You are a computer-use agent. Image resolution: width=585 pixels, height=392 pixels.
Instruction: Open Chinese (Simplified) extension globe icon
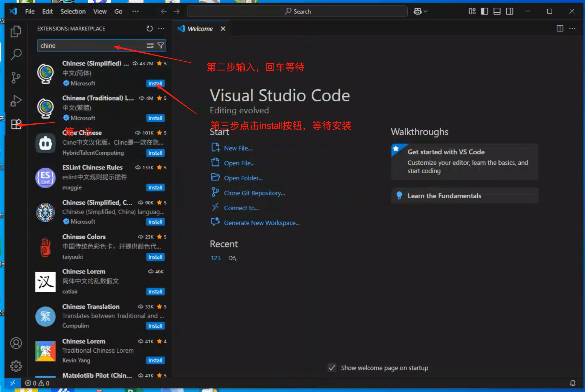(45, 73)
